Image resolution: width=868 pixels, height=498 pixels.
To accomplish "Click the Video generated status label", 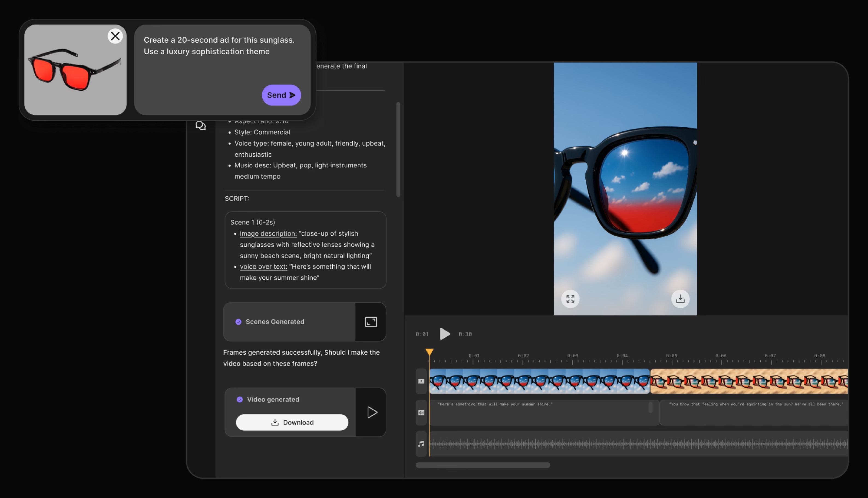I will pos(273,399).
